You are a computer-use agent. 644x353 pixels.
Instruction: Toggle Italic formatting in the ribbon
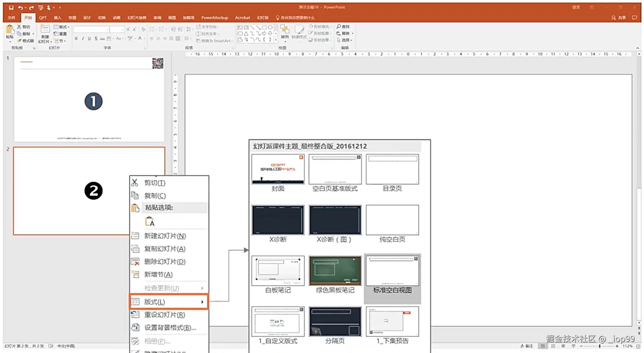[x=83, y=39]
